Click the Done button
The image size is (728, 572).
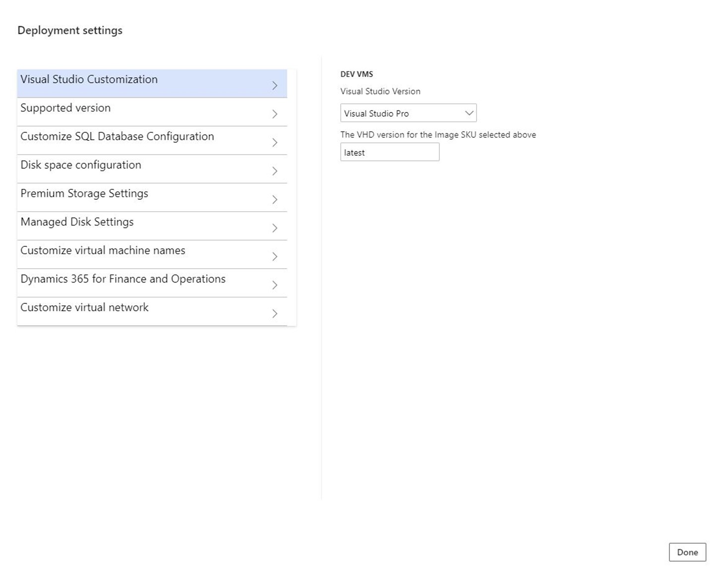(687, 552)
